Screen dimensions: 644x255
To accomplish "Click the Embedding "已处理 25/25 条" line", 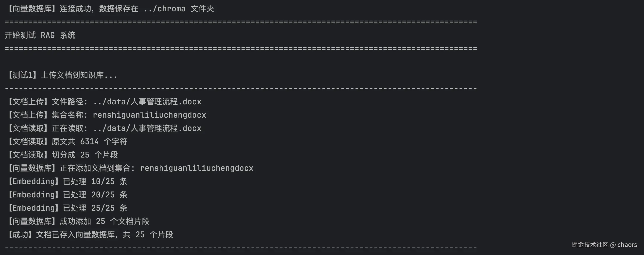I will tap(95, 208).
